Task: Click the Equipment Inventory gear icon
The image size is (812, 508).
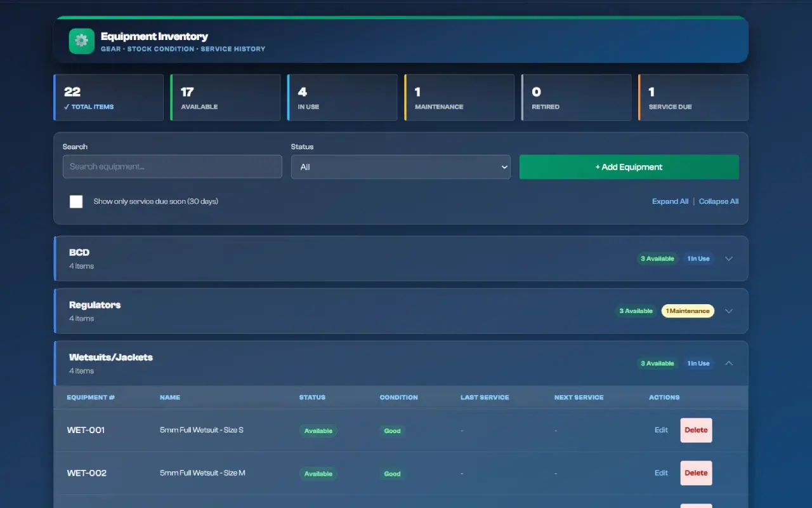Action: [81, 41]
